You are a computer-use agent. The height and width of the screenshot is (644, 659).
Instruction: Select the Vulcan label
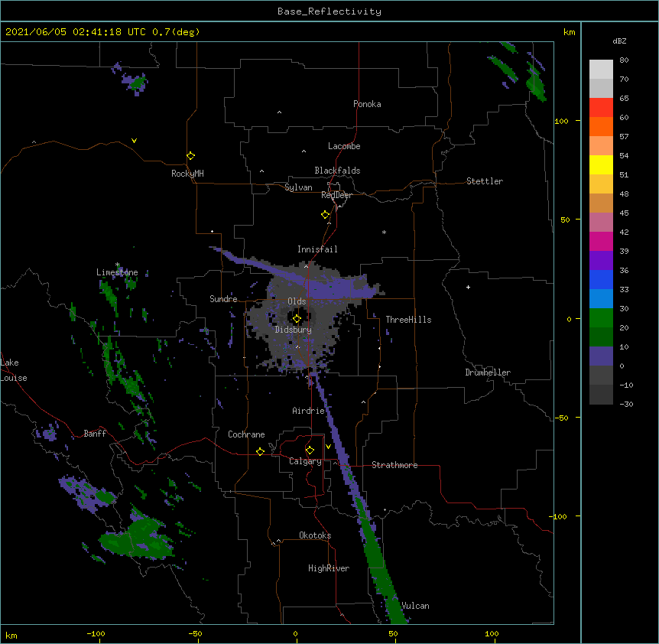(x=415, y=606)
